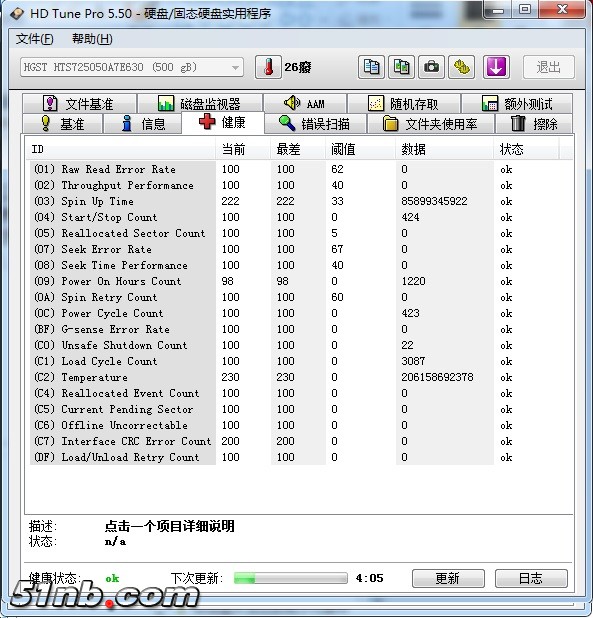The height and width of the screenshot is (618, 593).
Task: Expand the HGST drive selection dropdown
Action: coord(132,67)
